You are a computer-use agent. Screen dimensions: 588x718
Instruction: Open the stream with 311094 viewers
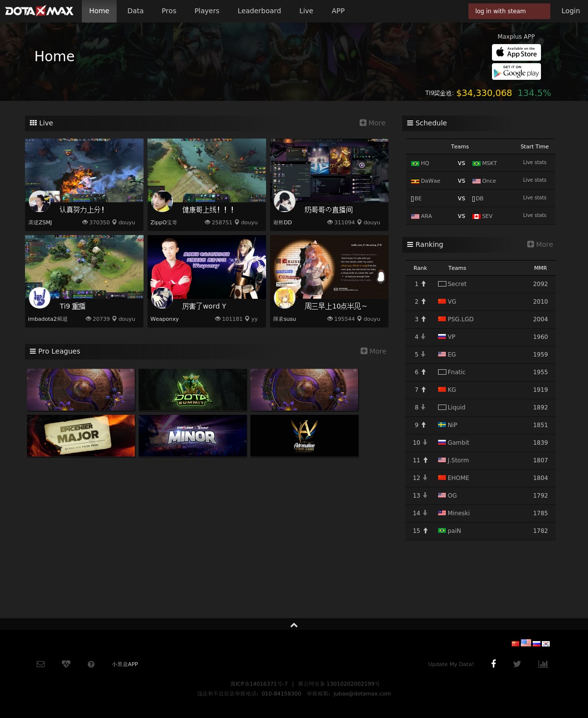tap(329, 170)
